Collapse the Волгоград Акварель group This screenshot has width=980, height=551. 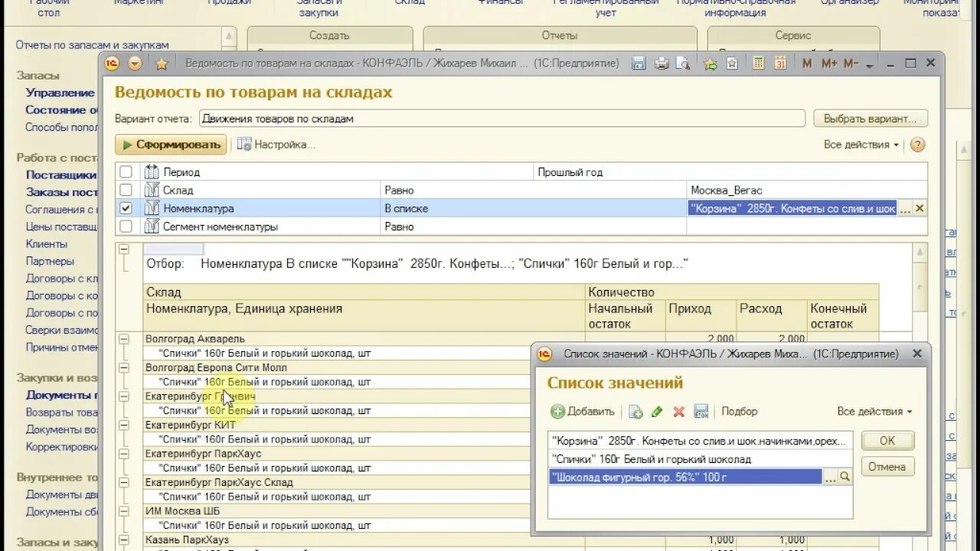pos(123,338)
